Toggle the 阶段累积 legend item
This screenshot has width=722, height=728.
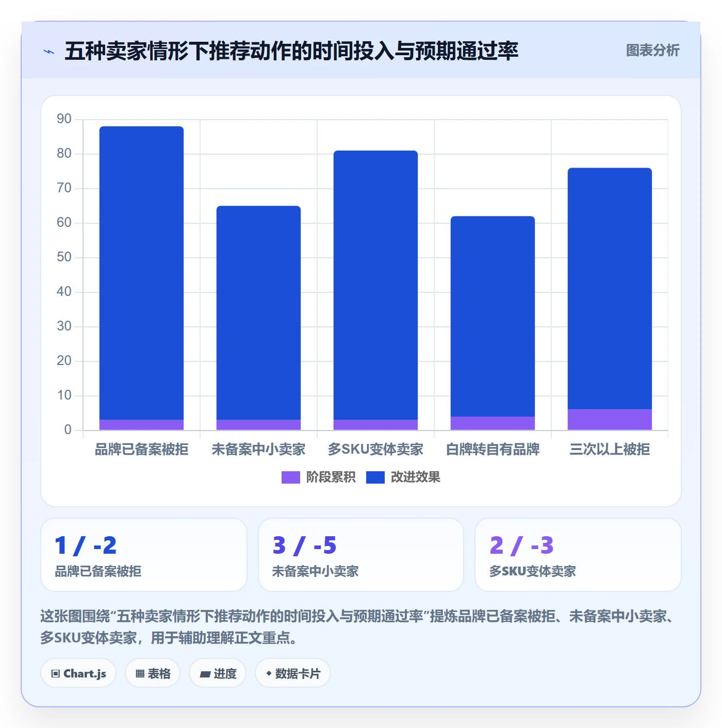tap(319, 477)
